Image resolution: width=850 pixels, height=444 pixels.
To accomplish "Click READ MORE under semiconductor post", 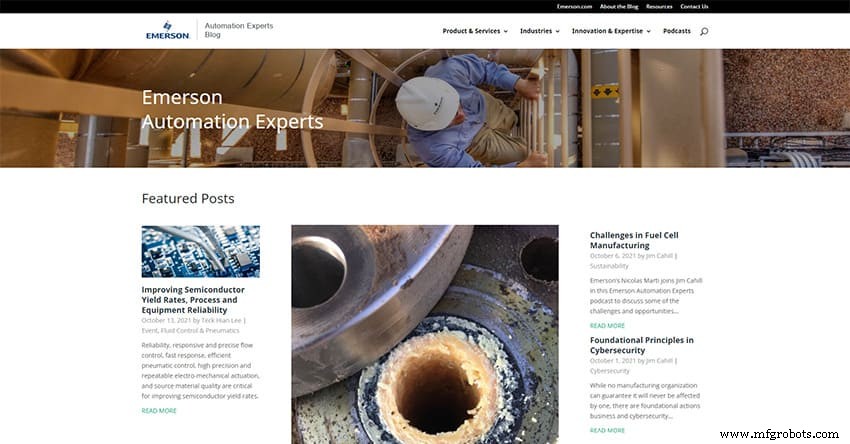I will coord(159,411).
